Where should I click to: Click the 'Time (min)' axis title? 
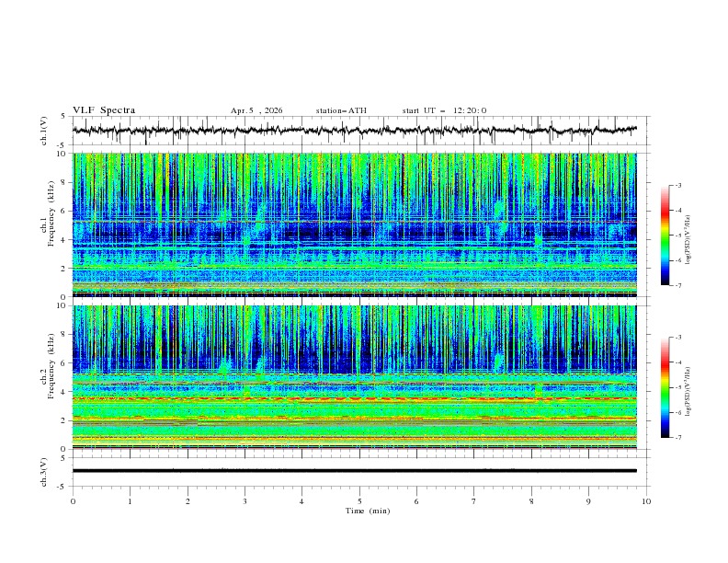368,511
